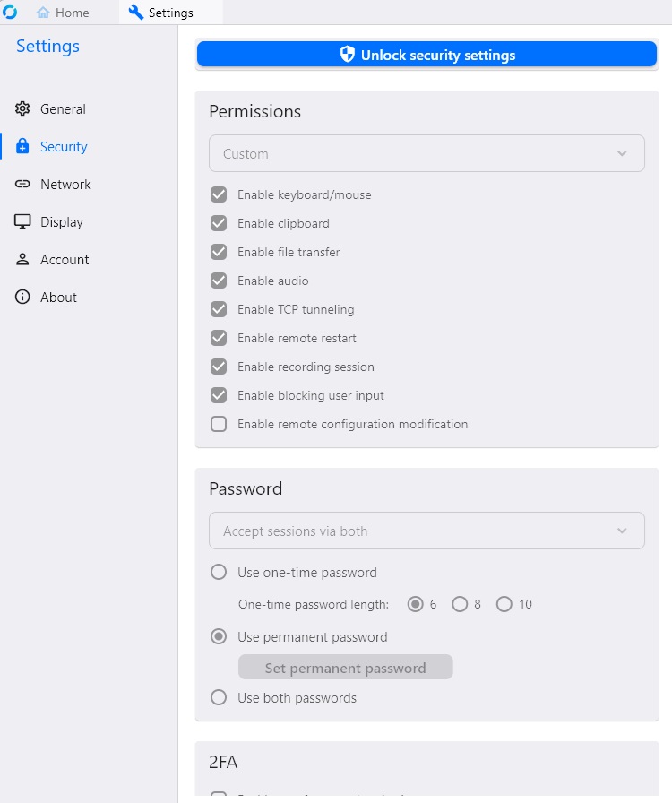
Task: Click the RustDesk logo icon
Action: coord(10,13)
